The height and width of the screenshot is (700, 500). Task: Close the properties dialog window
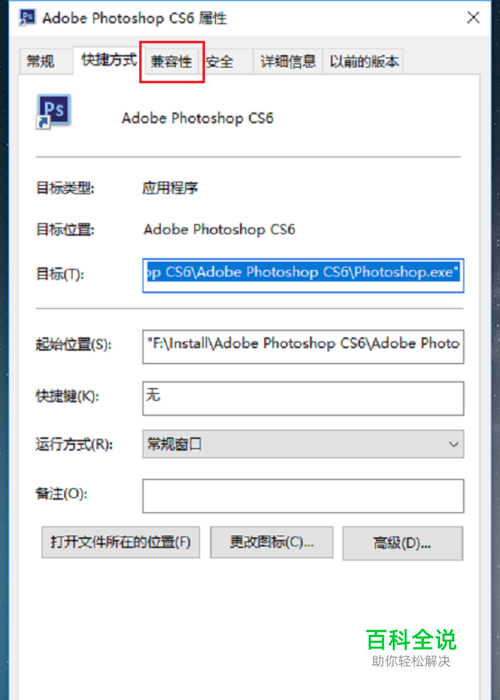473,17
